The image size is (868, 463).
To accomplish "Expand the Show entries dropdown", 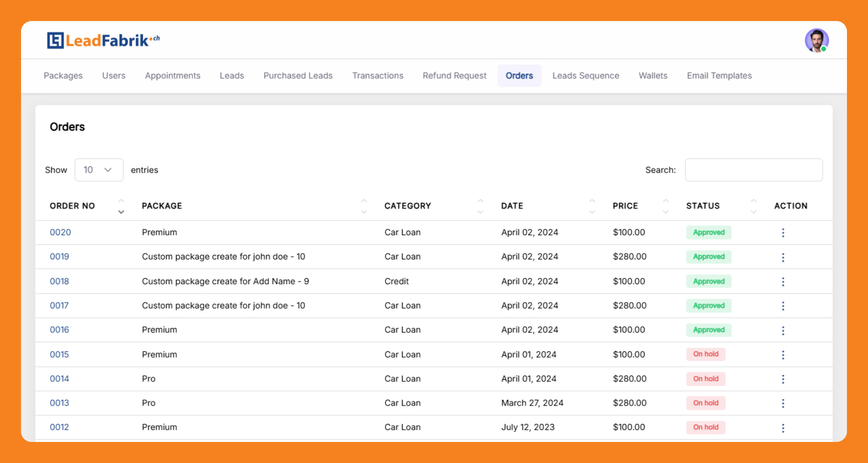I will (x=99, y=170).
